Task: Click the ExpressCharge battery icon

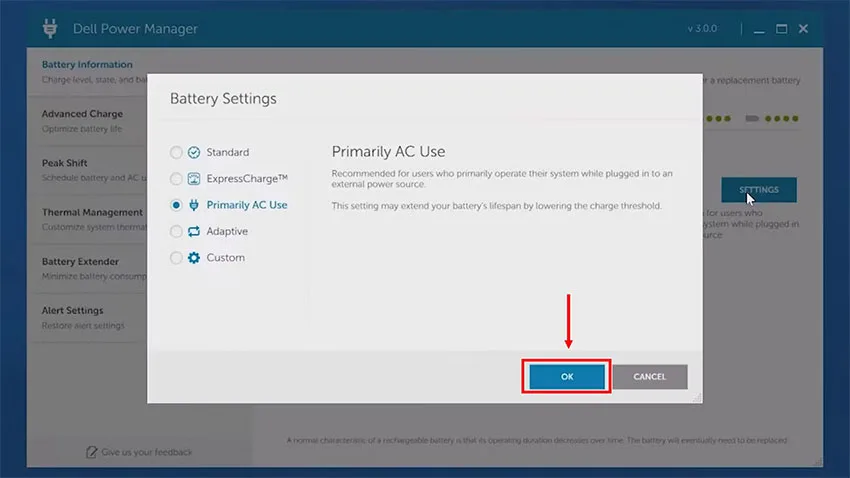Action: 194,179
